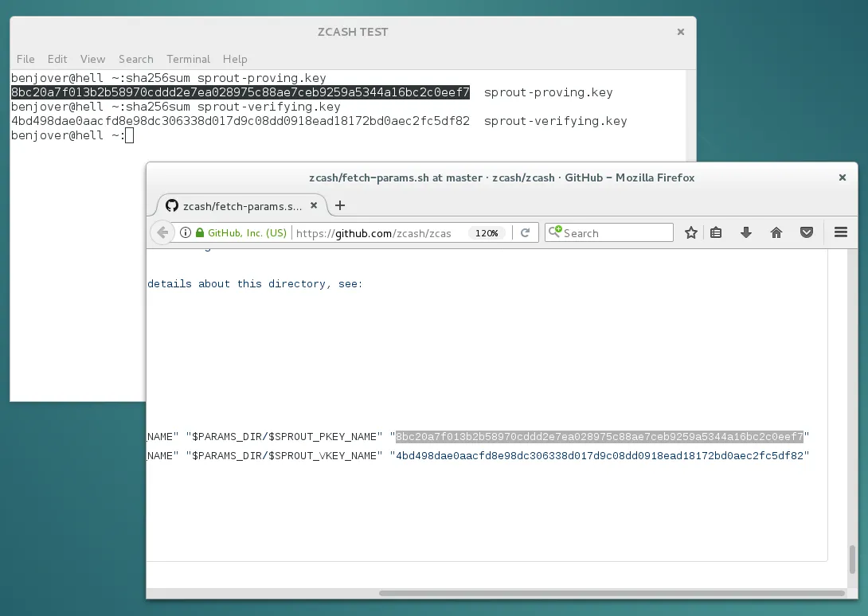868x616 pixels.
Task: Close the zcash/fetch-params.sh tab
Action: [314, 205]
